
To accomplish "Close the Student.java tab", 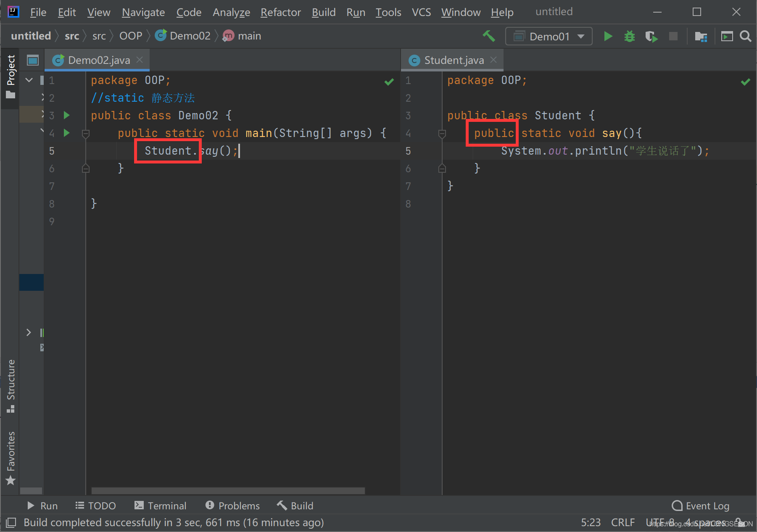I will (x=493, y=60).
